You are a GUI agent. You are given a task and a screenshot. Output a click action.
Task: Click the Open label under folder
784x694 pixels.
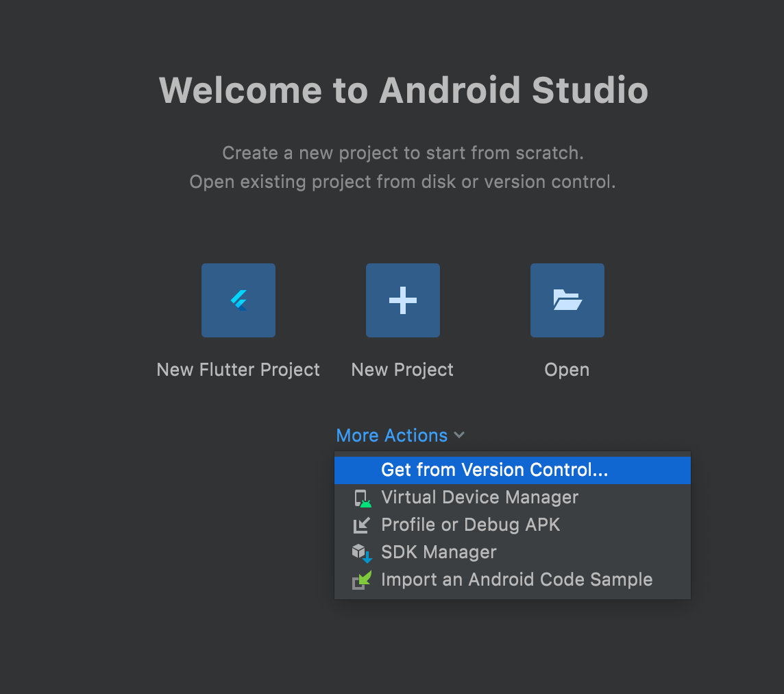(x=567, y=370)
